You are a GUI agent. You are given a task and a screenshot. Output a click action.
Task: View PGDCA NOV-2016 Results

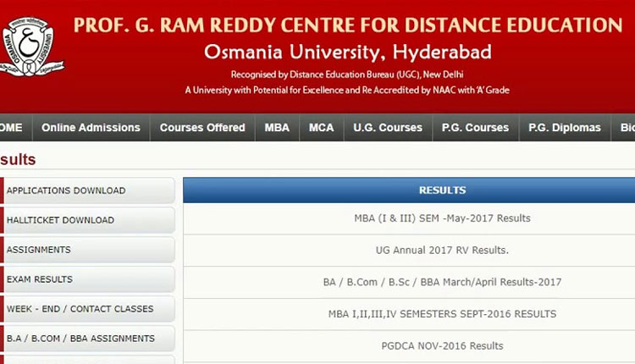(x=442, y=345)
